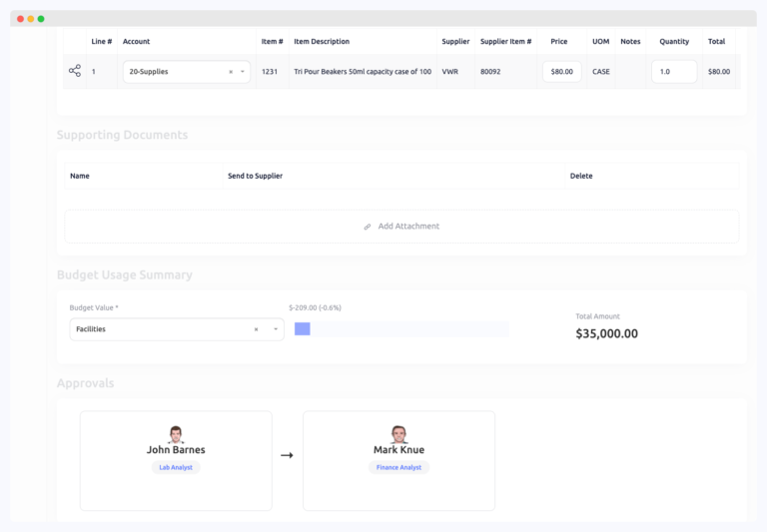Image resolution: width=767 pixels, height=532 pixels.
Task: Click the Add Attachment button
Action: (x=401, y=227)
